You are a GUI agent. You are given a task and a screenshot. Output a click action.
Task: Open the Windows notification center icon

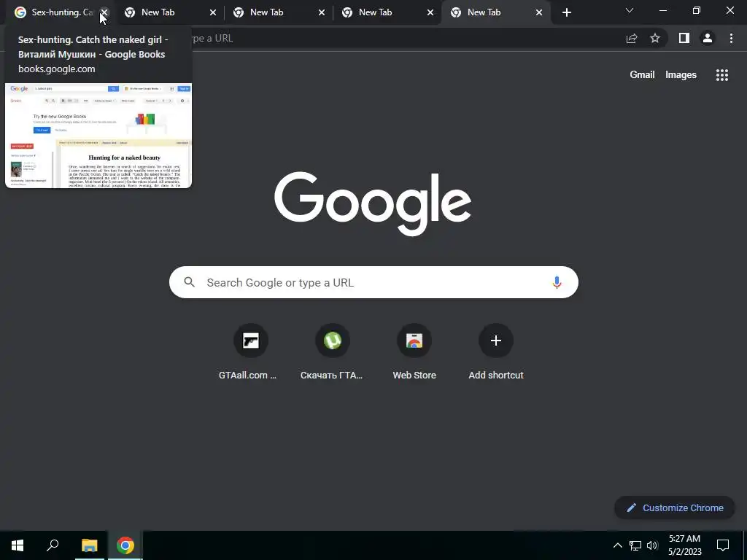pyautogui.click(x=723, y=545)
